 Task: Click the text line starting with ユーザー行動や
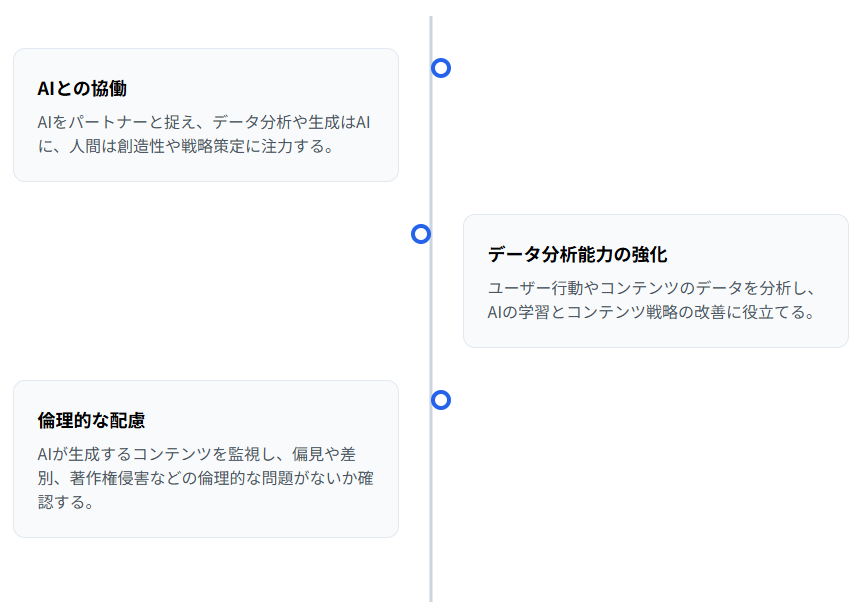click(x=652, y=288)
